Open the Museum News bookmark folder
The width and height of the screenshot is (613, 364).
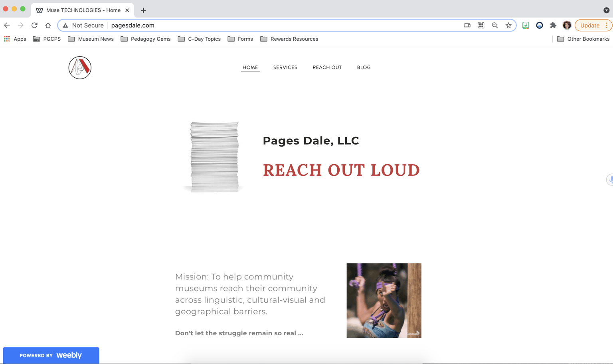pyautogui.click(x=91, y=39)
